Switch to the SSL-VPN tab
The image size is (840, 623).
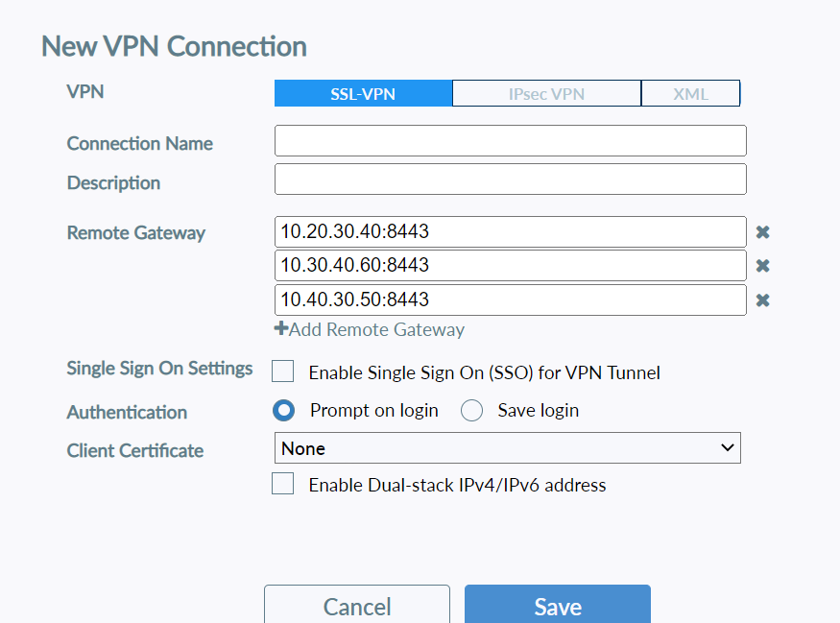coord(363,94)
